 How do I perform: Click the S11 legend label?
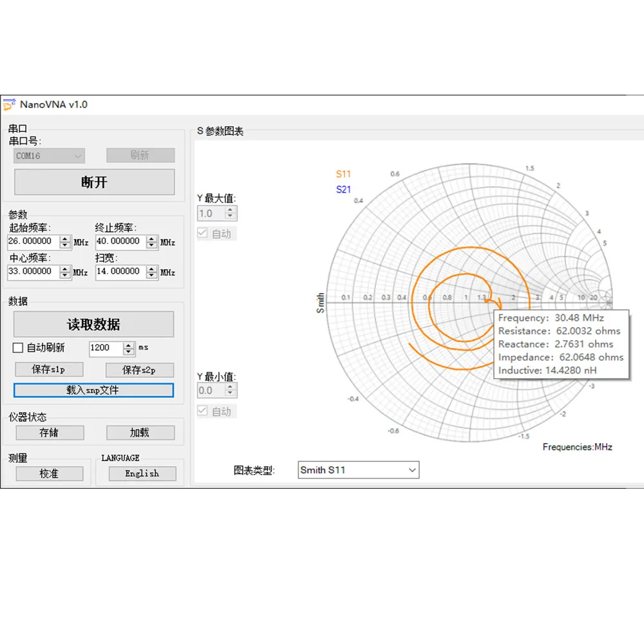[343, 174]
